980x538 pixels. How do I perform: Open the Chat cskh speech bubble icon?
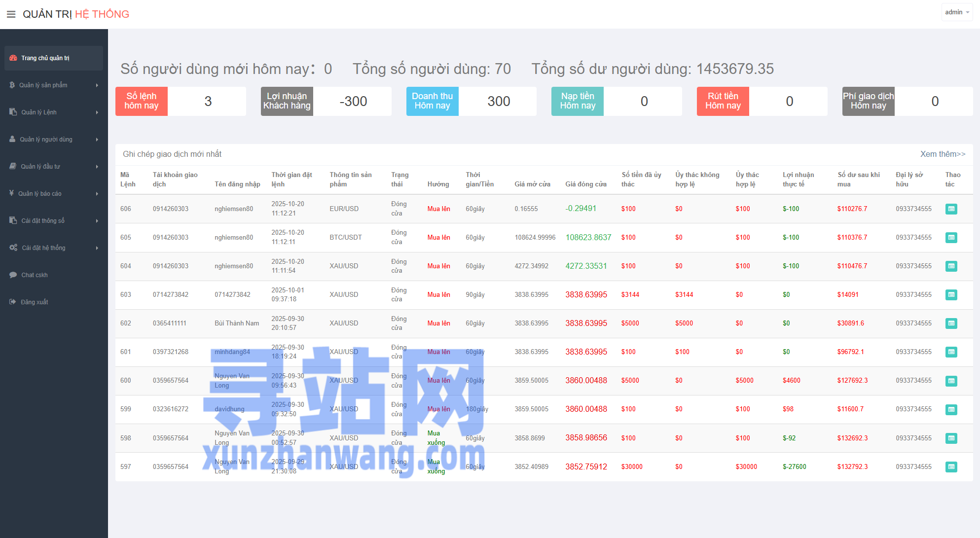[13, 275]
